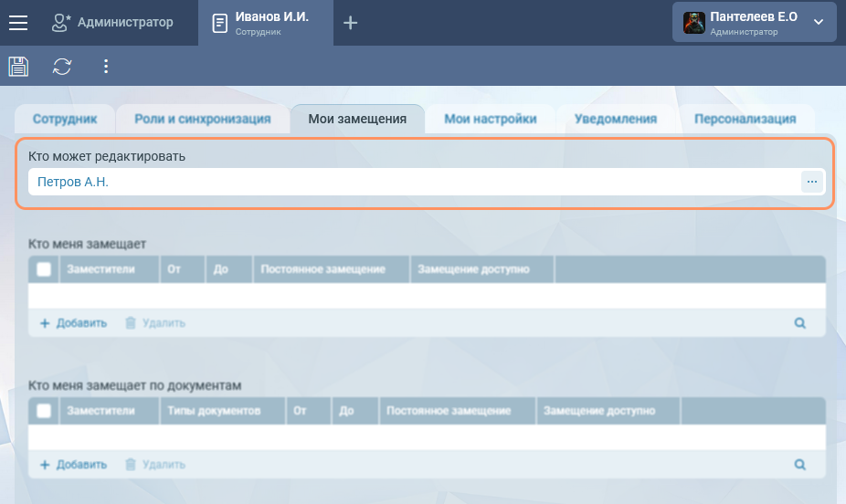
Task: Click search icon in document substitutes table
Action: 799,465
